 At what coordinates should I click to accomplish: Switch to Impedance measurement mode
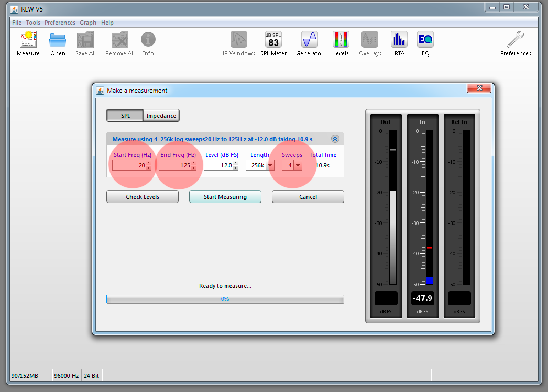pyautogui.click(x=161, y=116)
